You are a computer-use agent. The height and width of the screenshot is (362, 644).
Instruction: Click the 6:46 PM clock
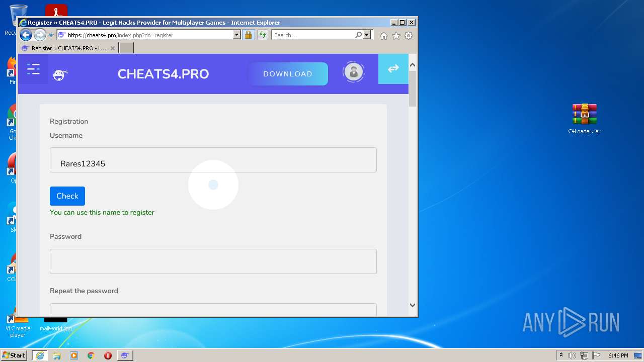point(618,355)
